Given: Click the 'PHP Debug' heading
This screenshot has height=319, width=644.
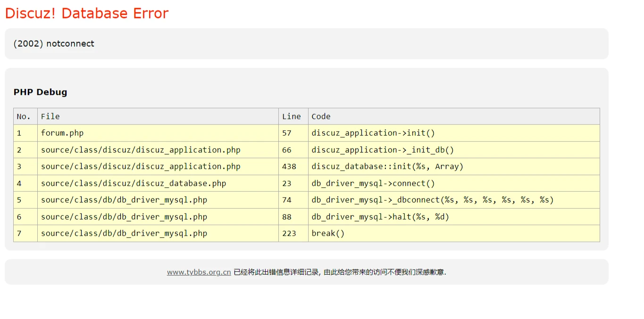Looking at the screenshot, I should (x=40, y=92).
